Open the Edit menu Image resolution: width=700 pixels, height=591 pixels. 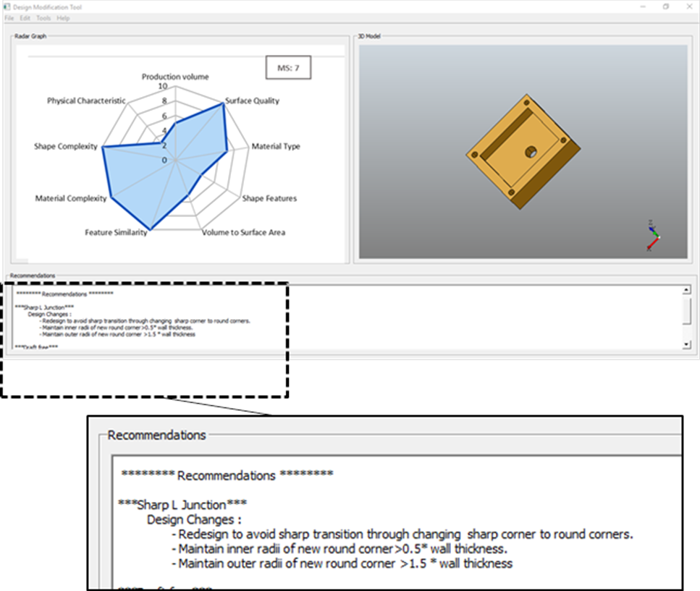[x=25, y=18]
